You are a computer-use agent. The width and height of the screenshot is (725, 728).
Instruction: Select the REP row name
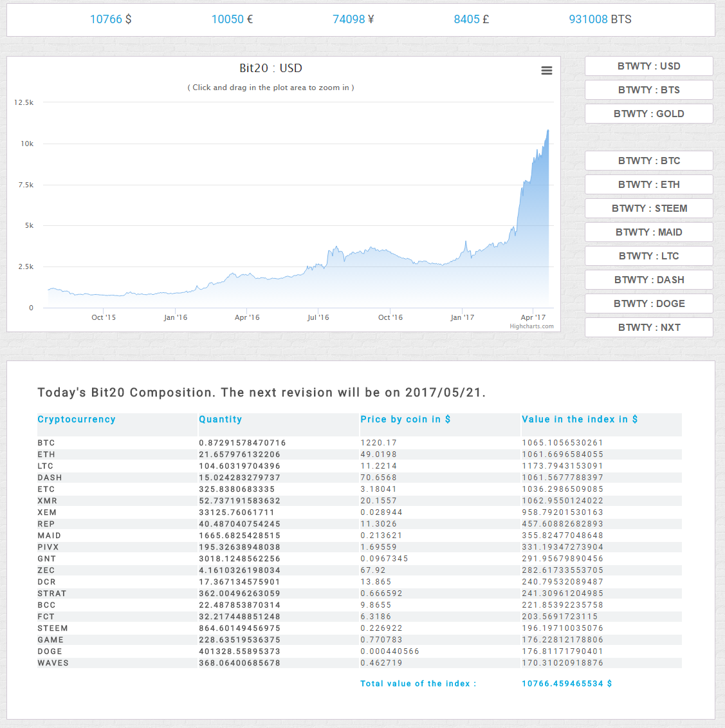click(46, 524)
